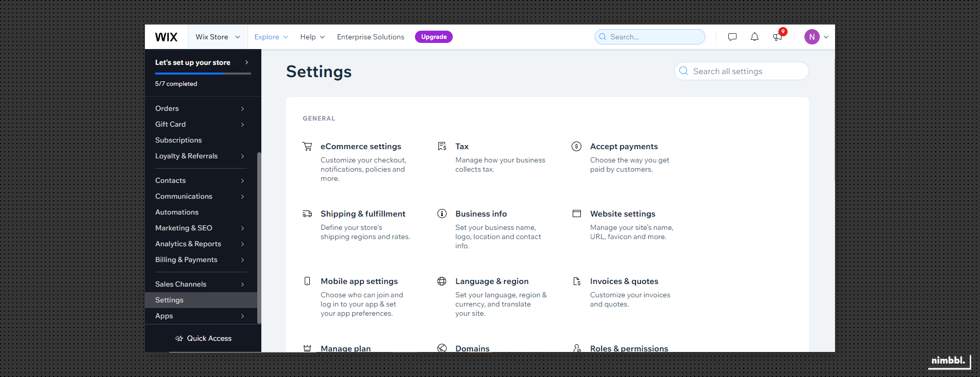This screenshot has height=377, width=980.
Task: Click the Language & region globe icon
Action: tap(442, 281)
